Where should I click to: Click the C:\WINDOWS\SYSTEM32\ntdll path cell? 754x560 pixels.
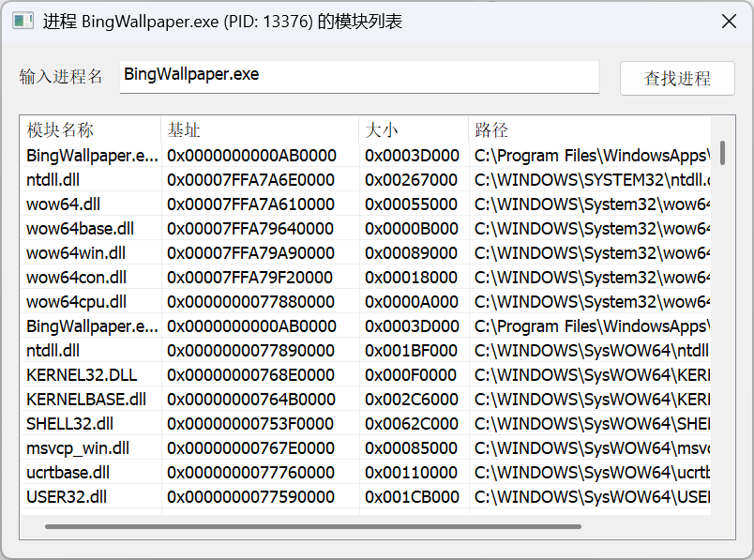(x=593, y=180)
